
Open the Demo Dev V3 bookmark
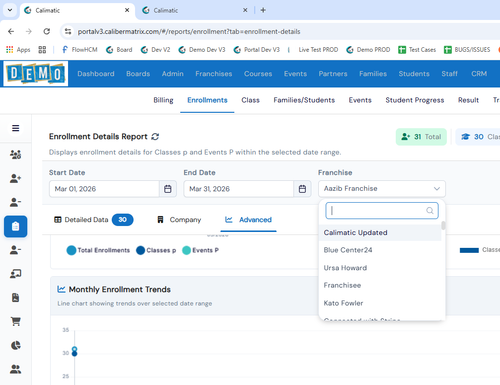point(202,50)
